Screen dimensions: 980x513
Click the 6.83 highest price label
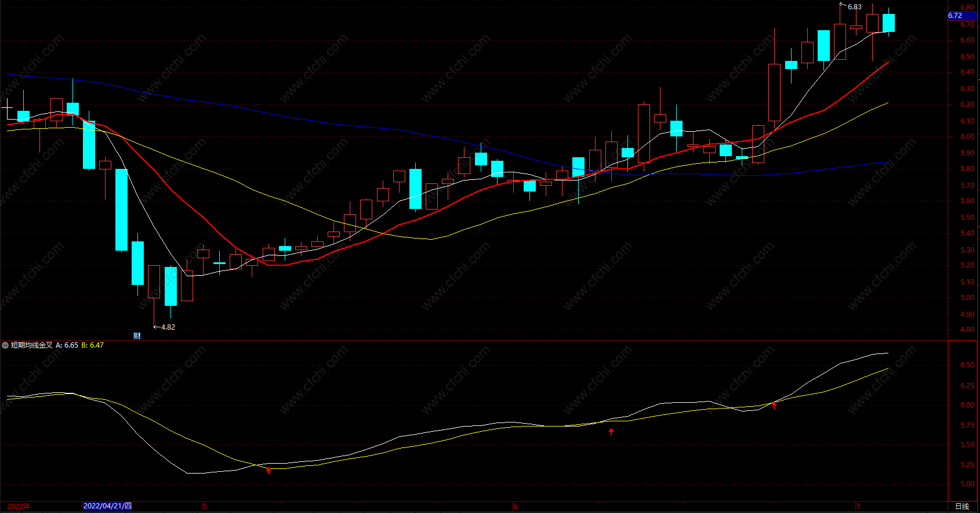[855, 7]
